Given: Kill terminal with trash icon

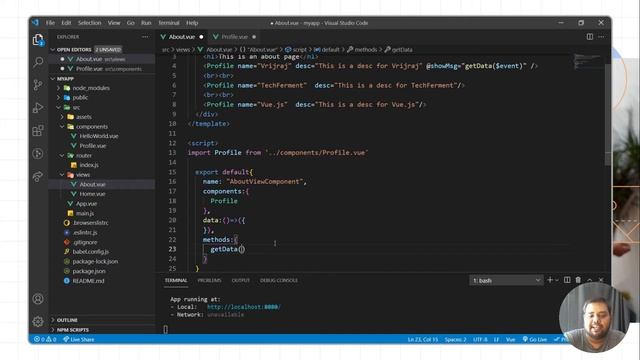Looking at the screenshot, I should tap(578, 280).
